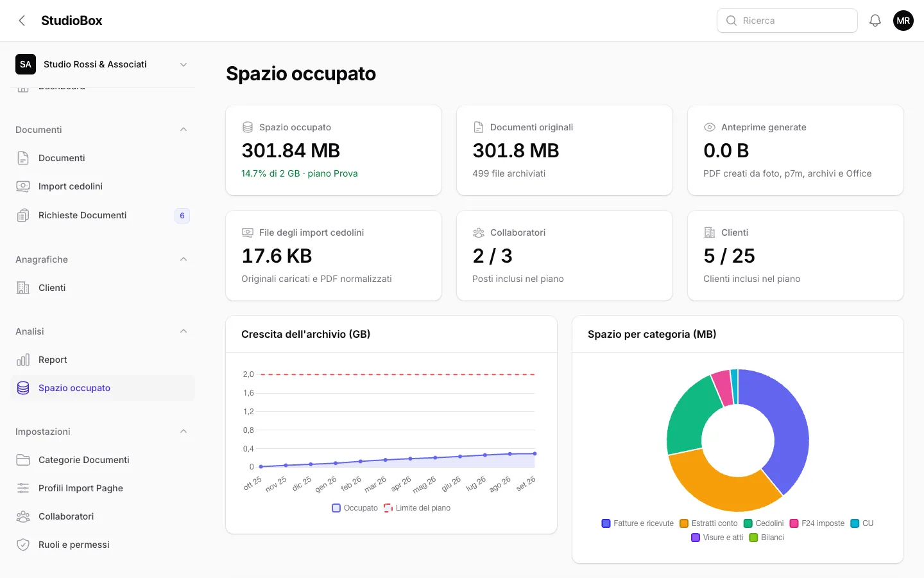Open the MR user avatar menu

click(903, 21)
